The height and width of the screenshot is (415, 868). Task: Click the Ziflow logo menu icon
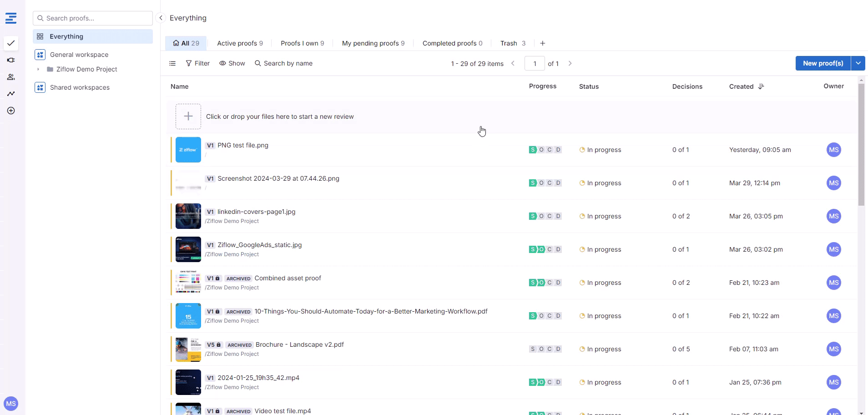click(11, 18)
